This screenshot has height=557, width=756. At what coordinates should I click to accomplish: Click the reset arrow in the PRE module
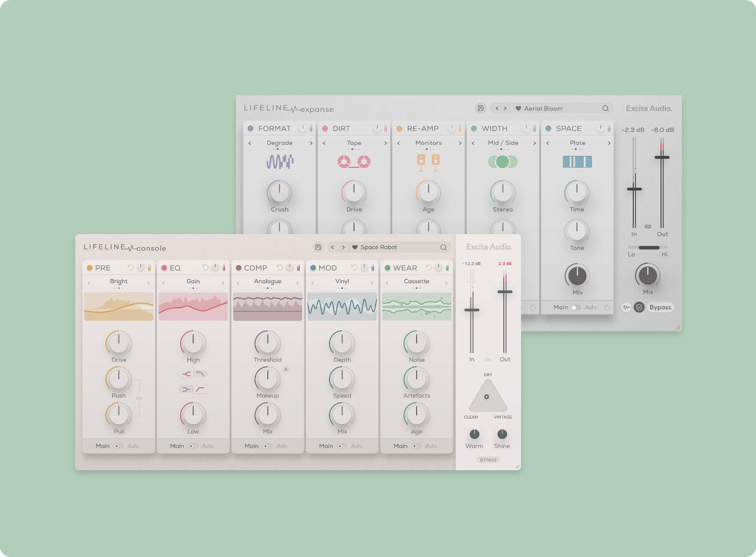click(x=131, y=268)
